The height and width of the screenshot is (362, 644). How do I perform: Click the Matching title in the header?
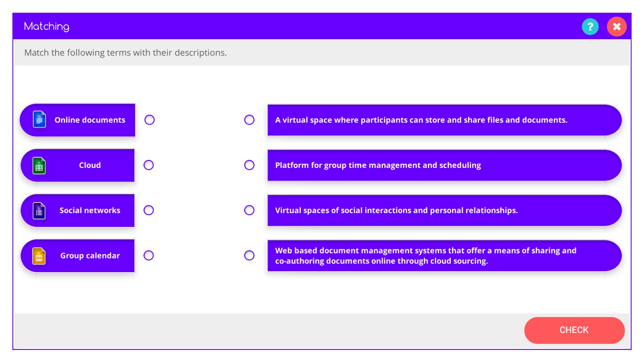pos(47,26)
